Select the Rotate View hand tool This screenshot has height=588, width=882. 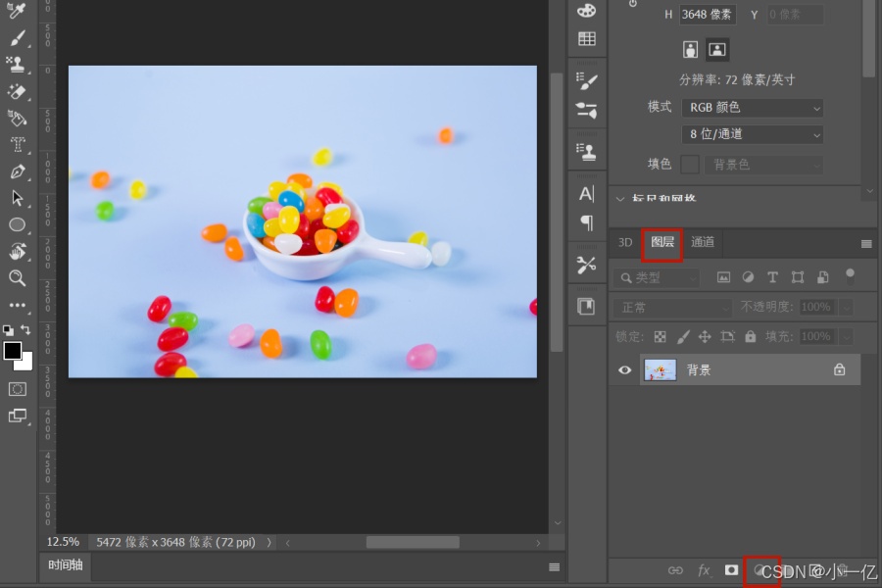pyautogui.click(x=18, y=252)
